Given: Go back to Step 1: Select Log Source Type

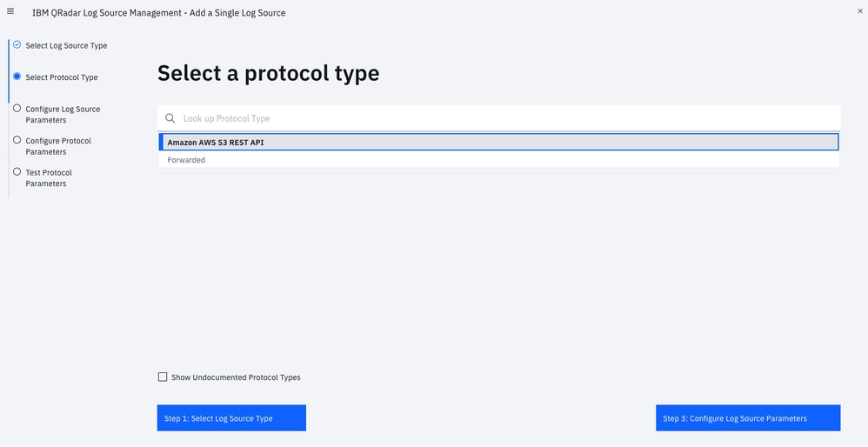Looking at the screenshot, I should tap(231, 418).
